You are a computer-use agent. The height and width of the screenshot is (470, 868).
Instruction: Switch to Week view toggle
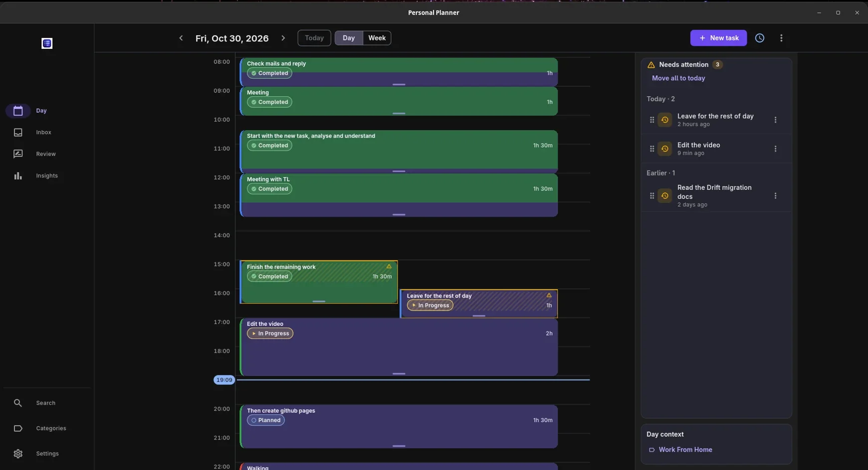(377, 38)
